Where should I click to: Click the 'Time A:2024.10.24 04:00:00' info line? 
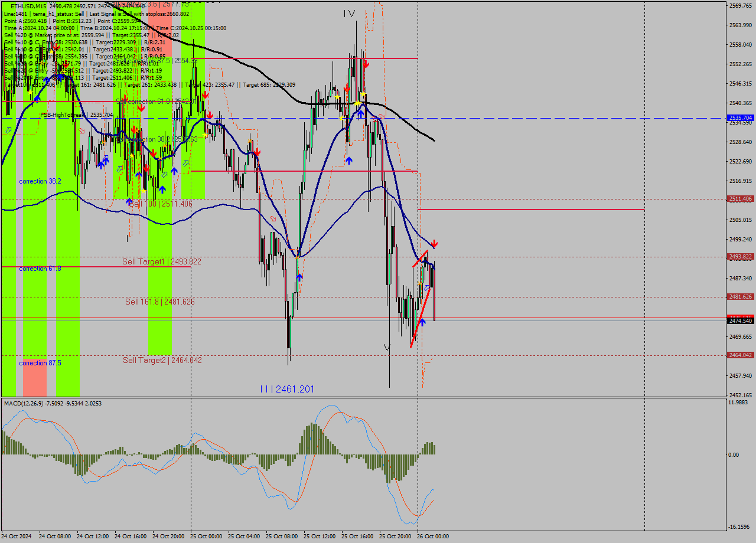(x=115, y=28)
